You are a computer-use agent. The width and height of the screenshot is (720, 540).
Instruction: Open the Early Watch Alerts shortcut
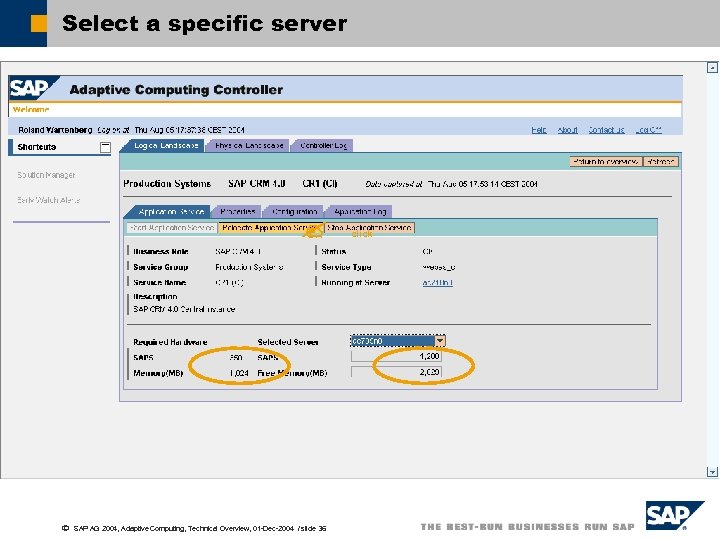49,200
